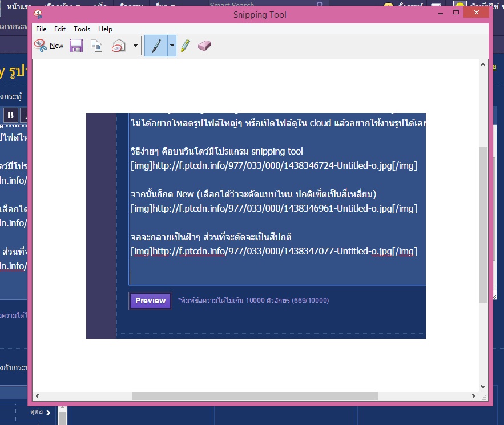Start a New snip
This screenshot has width=504, height=425.
(49, 46)
